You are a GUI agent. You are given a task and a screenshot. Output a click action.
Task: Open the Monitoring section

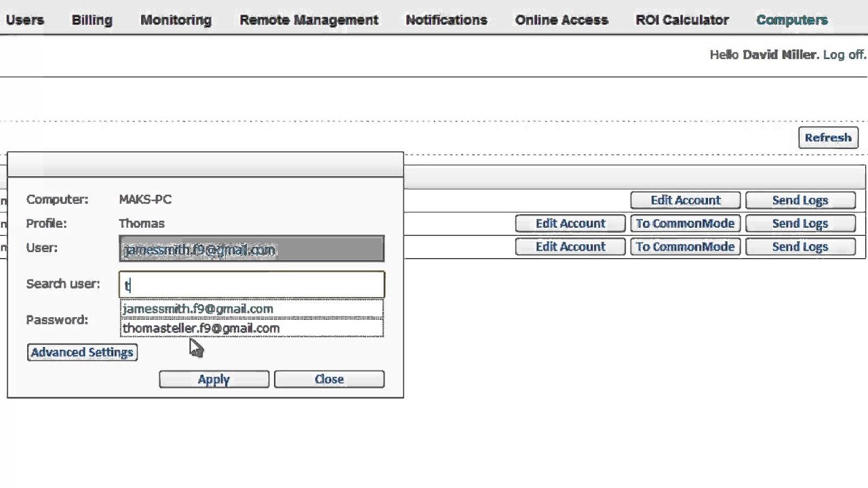click(x=176, y=20)
